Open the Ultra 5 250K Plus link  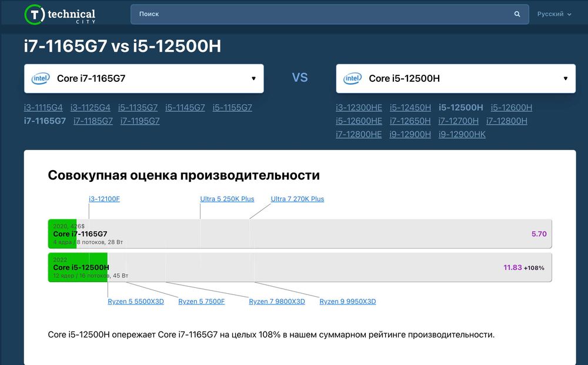[x=227, y=199]
